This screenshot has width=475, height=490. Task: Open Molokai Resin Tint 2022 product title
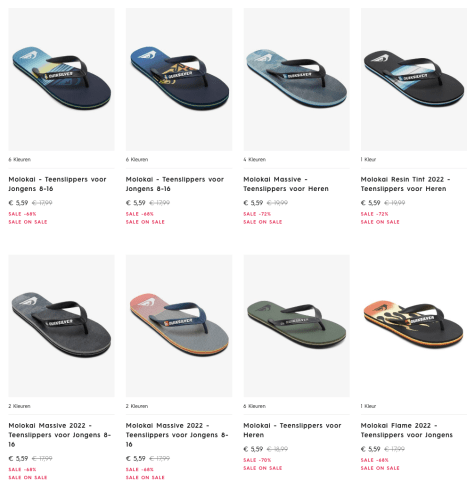405,184
